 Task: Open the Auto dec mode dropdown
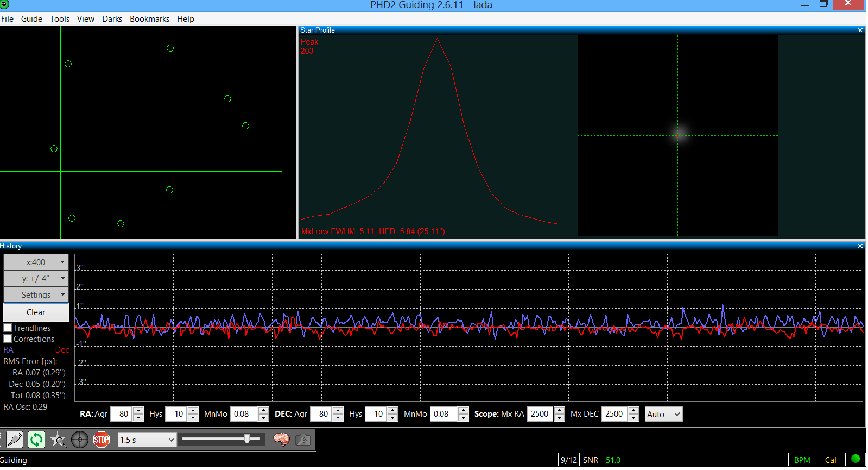(663, 414)
